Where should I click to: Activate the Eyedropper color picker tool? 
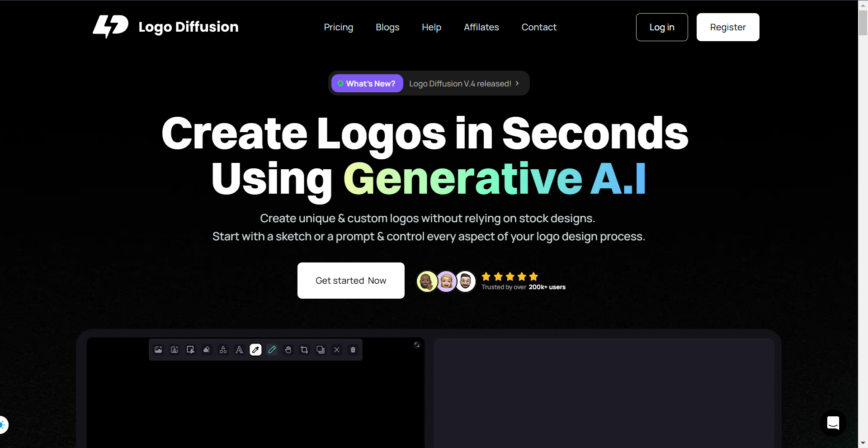click(x=255, y=350)
